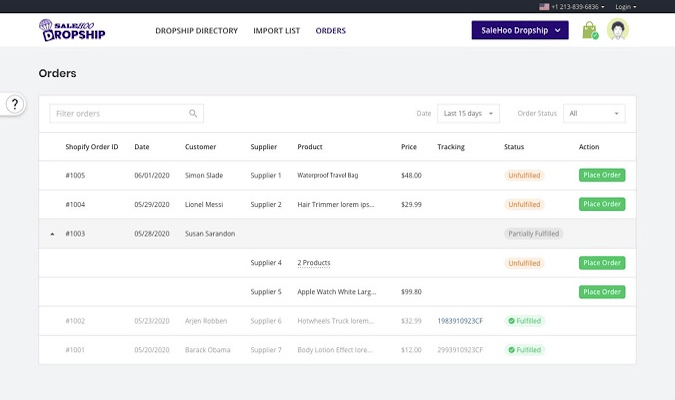
Task: Open the Order Status filter dropdown
Action: coord(594,114)
